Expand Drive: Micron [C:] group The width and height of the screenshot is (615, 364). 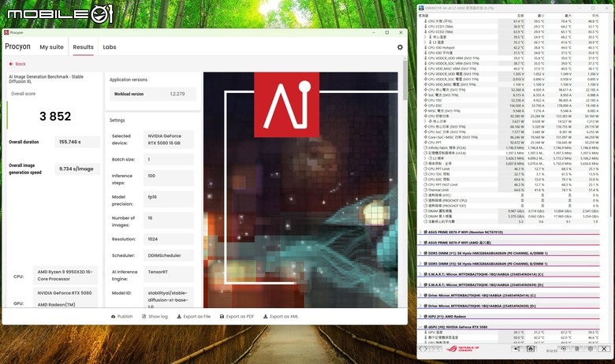pos(420,295)
